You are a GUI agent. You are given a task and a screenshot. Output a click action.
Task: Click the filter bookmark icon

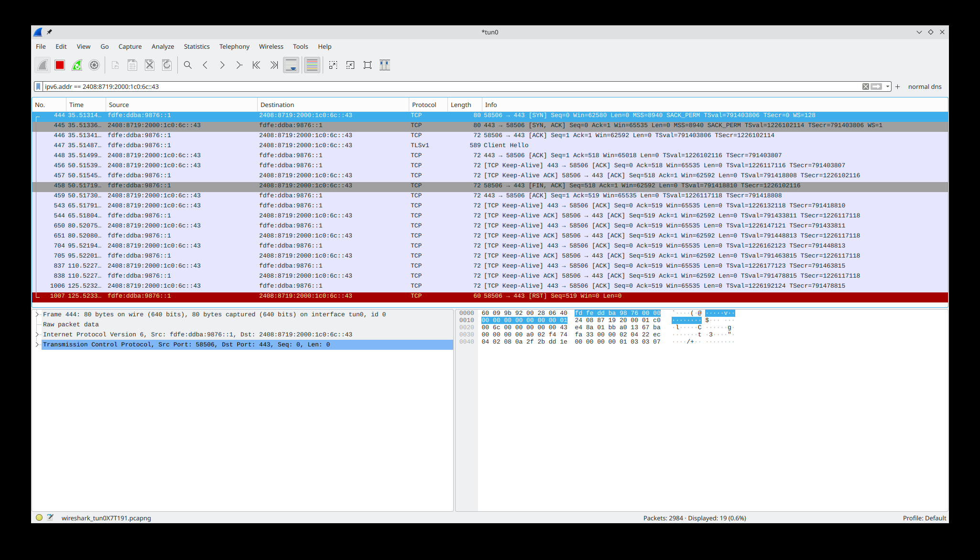click(x=38, y=86)
